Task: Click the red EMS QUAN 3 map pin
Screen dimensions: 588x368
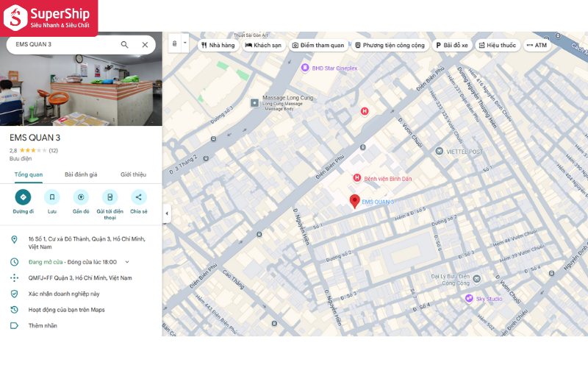Action: [355, 202]
